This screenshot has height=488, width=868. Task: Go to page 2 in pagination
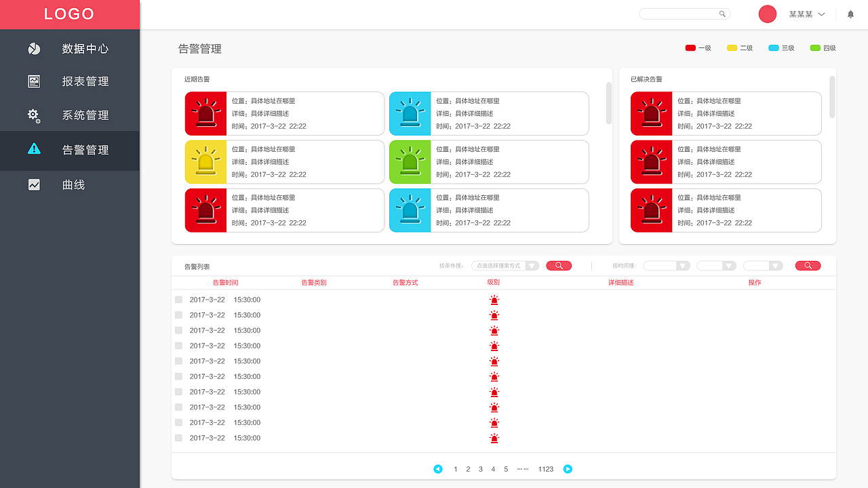coord(468,469)
